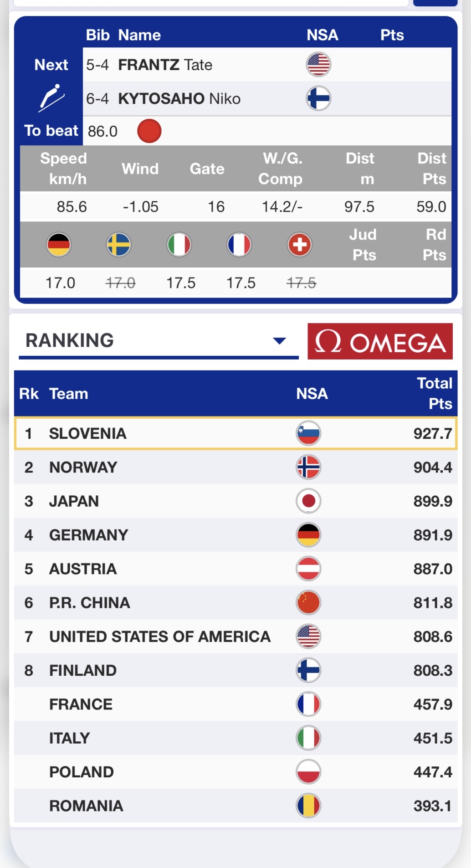Click the Italian judge flag icon

(x=179, y=245)
